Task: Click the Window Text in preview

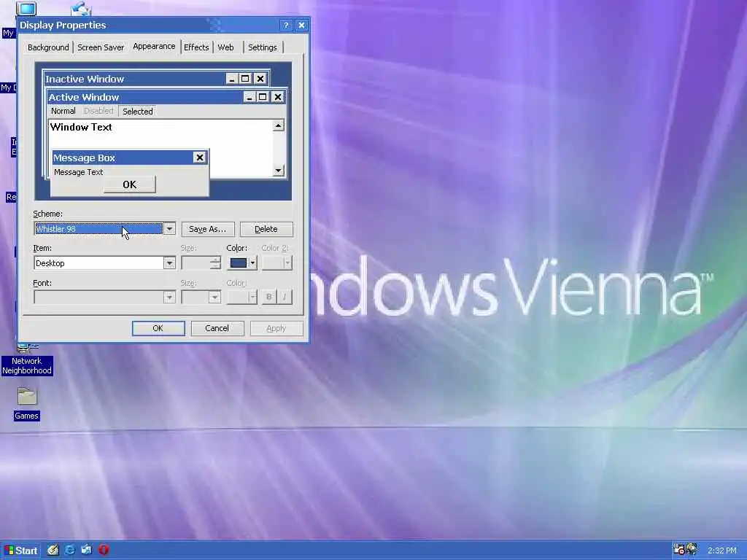Action: point(81,127)
